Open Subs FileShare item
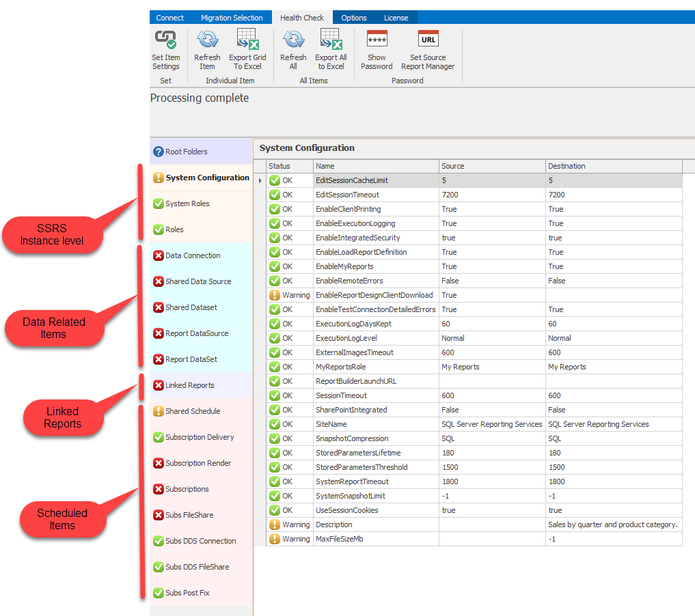This screenshot has width=695, height=616. click(x=201, y=515)
